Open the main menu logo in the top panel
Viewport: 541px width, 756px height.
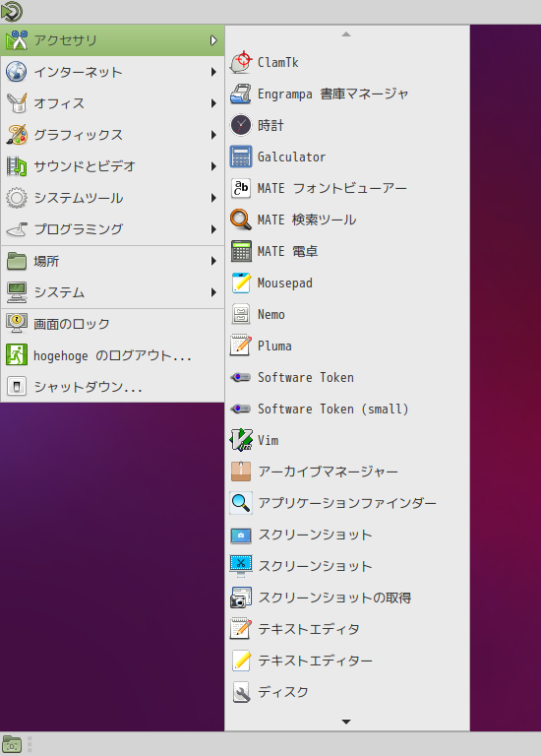12,12
